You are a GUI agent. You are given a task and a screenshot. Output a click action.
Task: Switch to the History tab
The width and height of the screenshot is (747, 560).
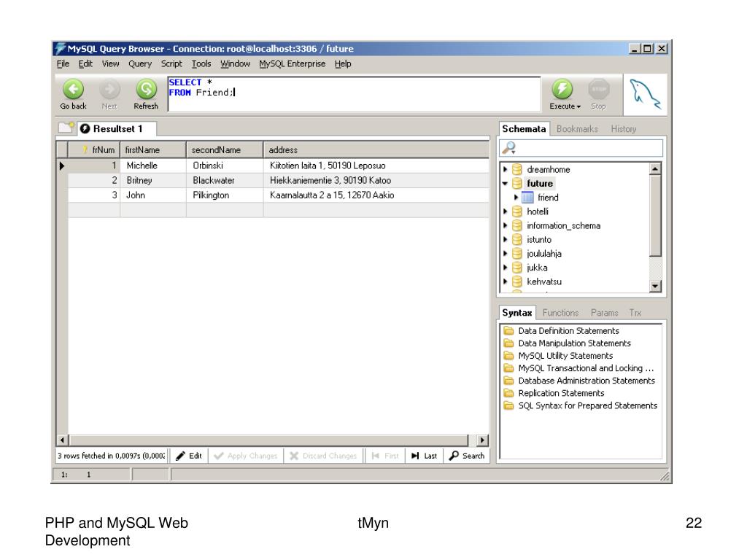(624, 129)
